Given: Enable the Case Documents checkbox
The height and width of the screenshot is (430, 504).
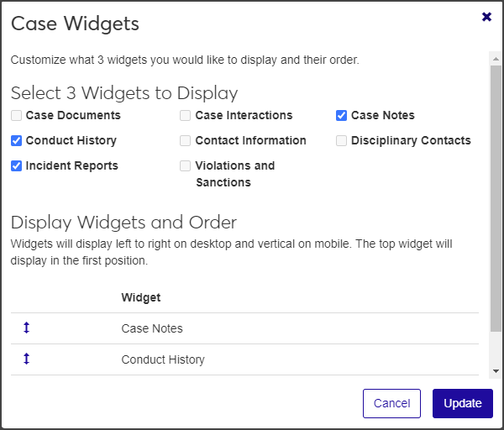Looking at the screenshot, I should point(17,116).
